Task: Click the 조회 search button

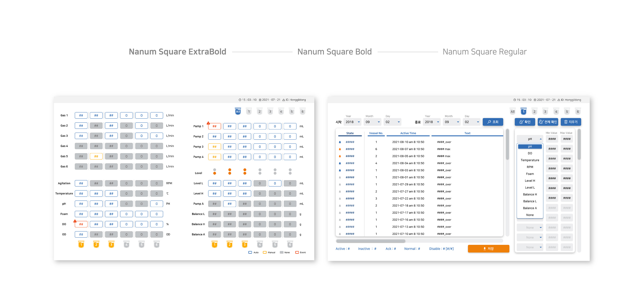Action: (x=493, y=122)
